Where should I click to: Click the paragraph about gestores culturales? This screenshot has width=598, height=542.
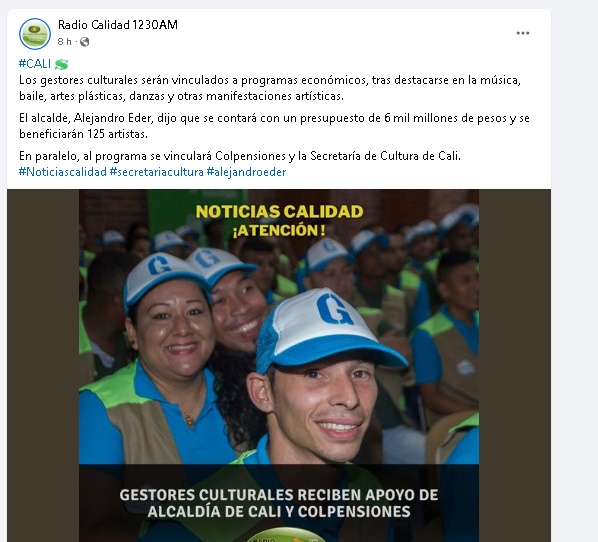click(x=270, y=88)
